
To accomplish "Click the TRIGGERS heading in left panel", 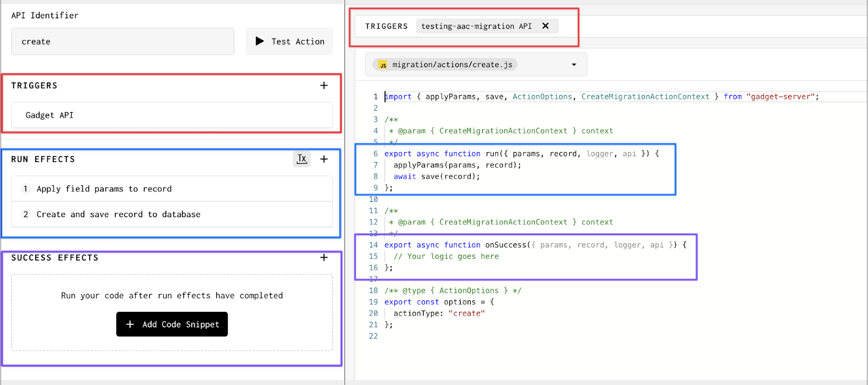I will coord(34,86).
